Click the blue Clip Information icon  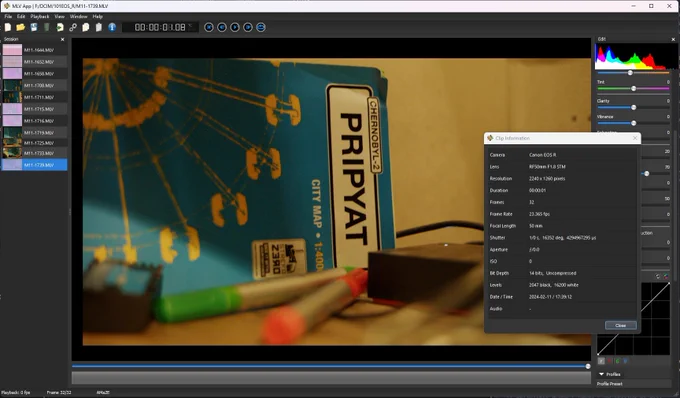point(112,27)
